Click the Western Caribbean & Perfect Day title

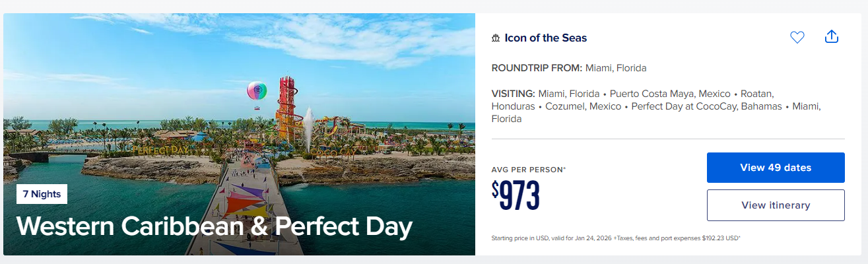215,226
